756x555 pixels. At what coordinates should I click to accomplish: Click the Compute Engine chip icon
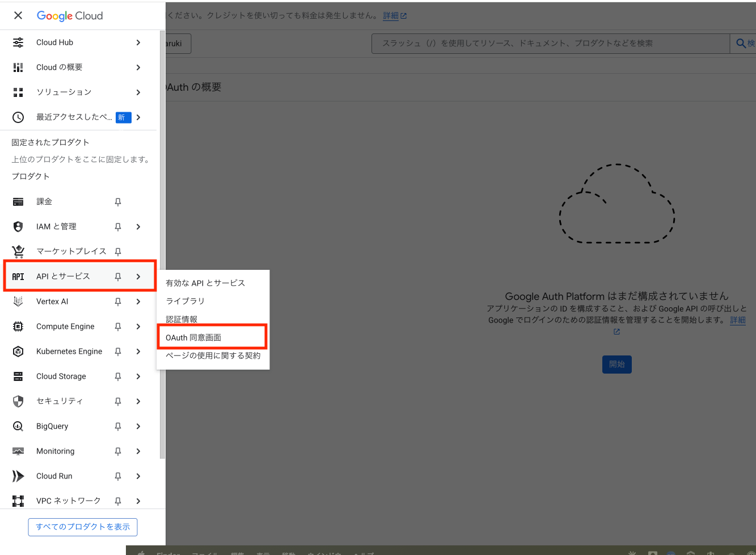(x=18, y=327)
